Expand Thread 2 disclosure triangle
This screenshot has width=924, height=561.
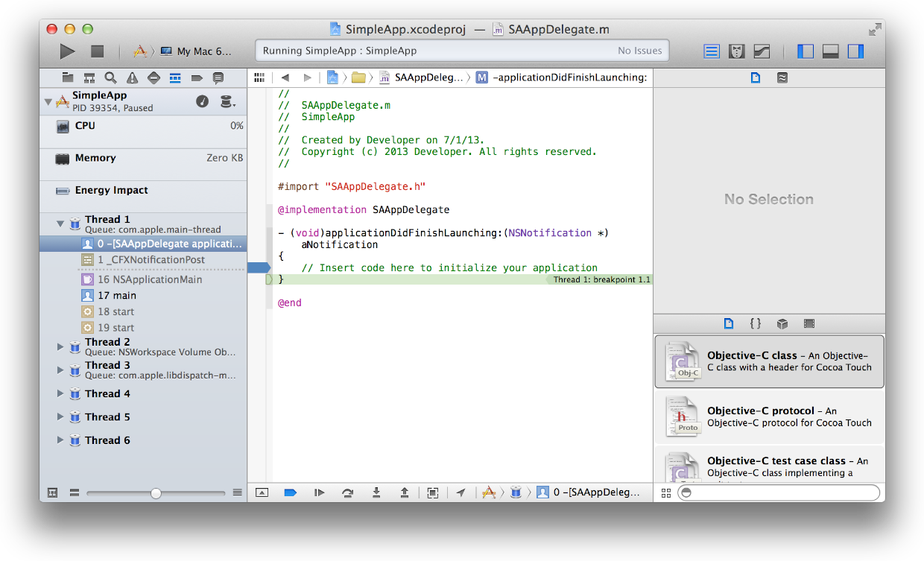click(x=61, y=346)
